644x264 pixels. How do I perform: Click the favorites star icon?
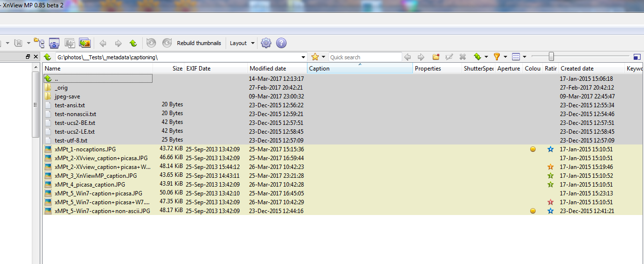(x=315, y=57)
